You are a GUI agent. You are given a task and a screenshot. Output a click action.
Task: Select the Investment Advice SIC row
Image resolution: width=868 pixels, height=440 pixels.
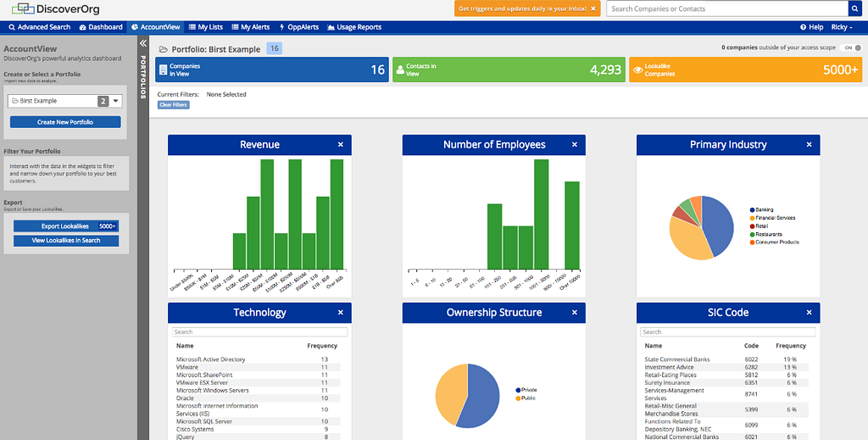pyautogui.click(x=726, y=367)
